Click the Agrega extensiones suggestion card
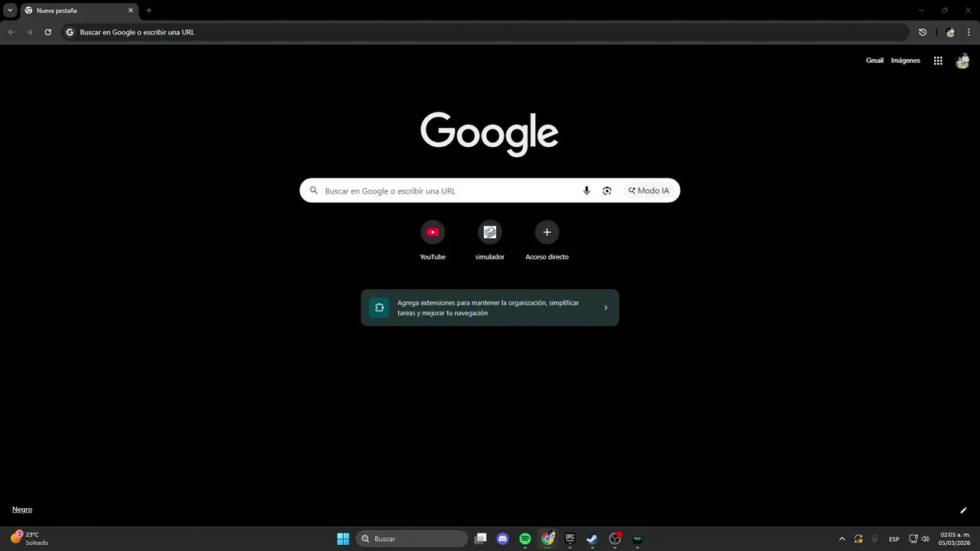This screenshot has height=551, width=980. click(x=490, y=308)
